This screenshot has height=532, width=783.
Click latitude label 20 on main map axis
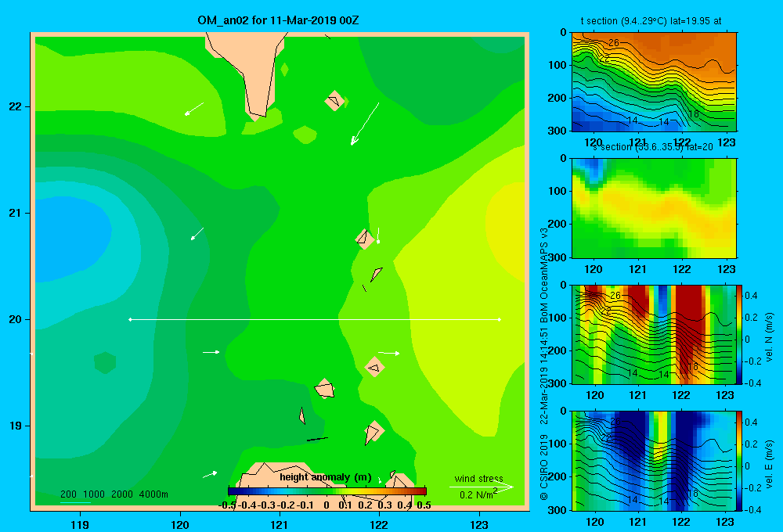15,319
